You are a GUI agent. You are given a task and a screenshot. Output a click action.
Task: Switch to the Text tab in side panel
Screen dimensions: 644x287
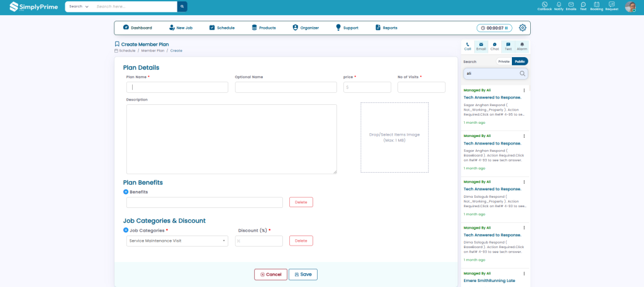coord(508,46)
